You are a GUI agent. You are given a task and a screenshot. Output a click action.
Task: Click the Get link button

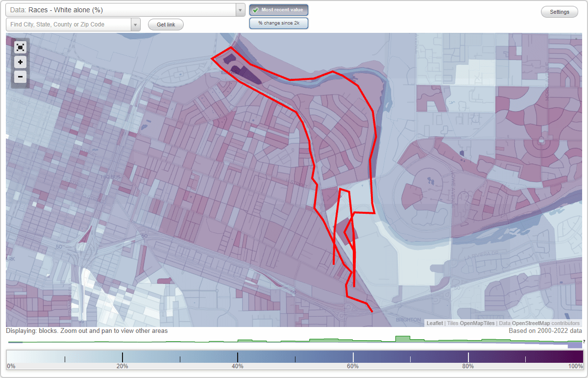166,25
